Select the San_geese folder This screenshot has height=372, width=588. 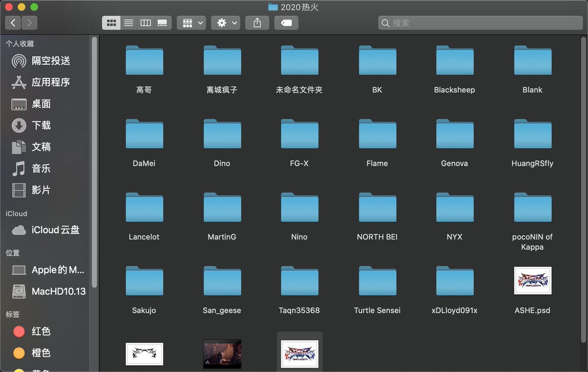coord(222,281)
